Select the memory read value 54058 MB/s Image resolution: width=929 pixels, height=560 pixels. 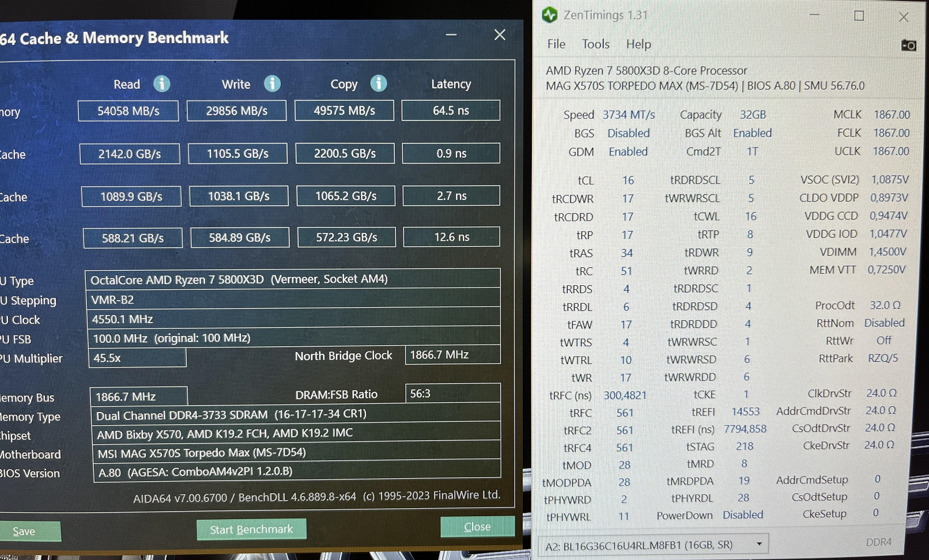pos(129,111)
